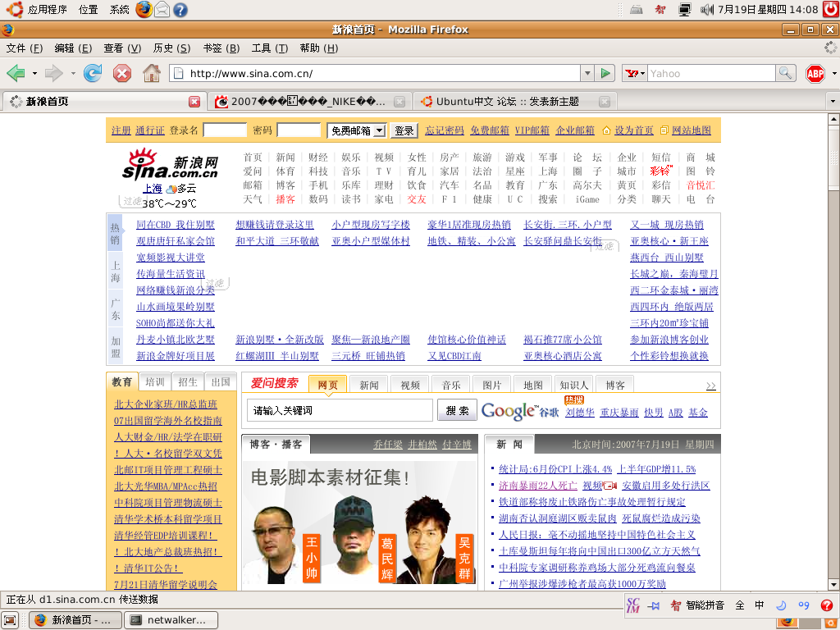Open the mail client icon in the top panel

pyautogui.click(x=162, y=10)
